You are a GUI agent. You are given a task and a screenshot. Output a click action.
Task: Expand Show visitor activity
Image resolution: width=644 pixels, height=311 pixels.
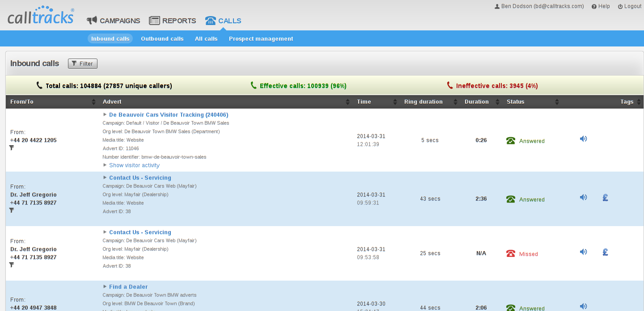coord(134,165)
